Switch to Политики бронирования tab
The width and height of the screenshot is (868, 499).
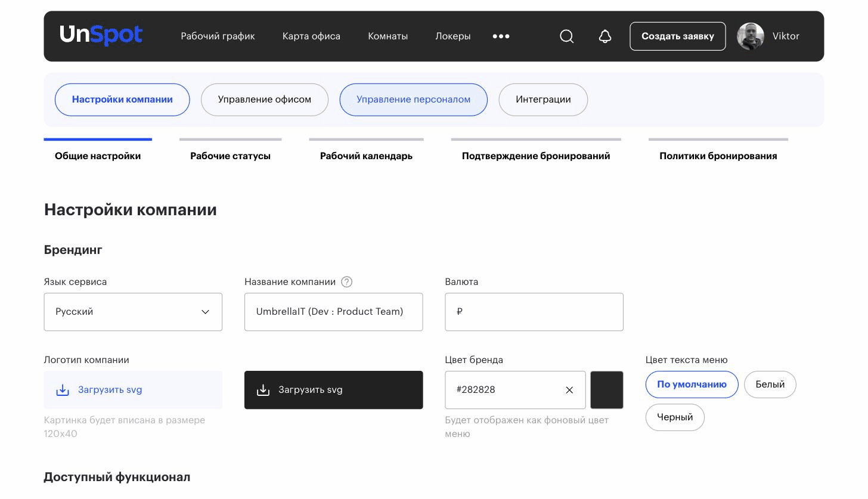718,156
